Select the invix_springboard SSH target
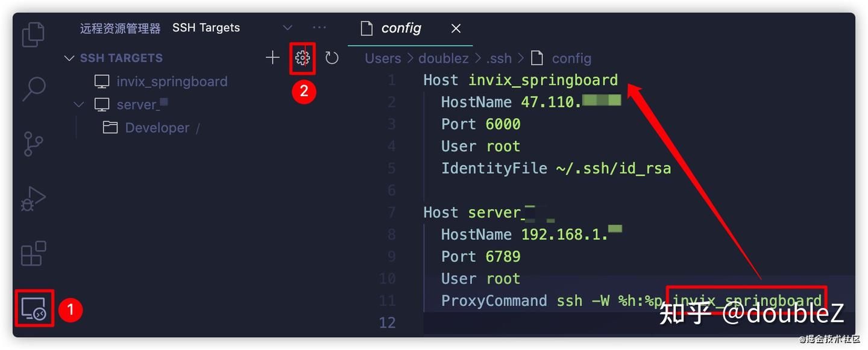The height and width of the screenshot is (350, 868). click(171, 81)
